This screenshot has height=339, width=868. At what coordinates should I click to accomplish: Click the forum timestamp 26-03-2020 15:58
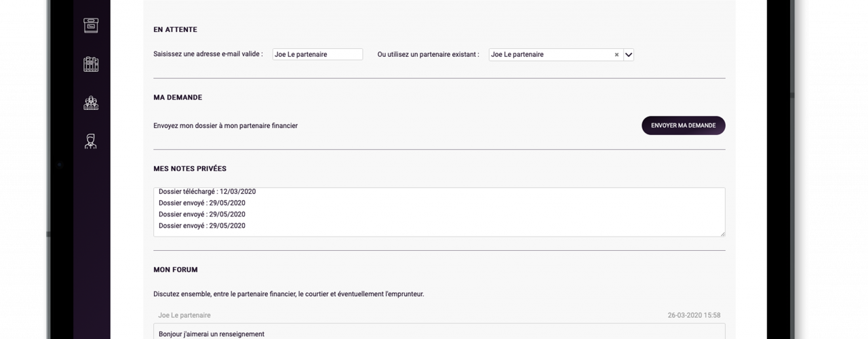click(x=694, y=315)
